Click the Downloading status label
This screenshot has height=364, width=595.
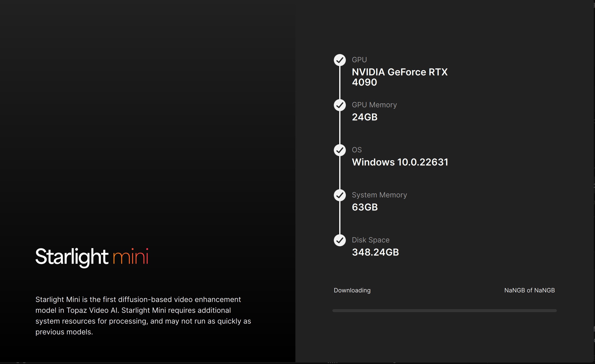pyautogui.click(x=352, y=290)
